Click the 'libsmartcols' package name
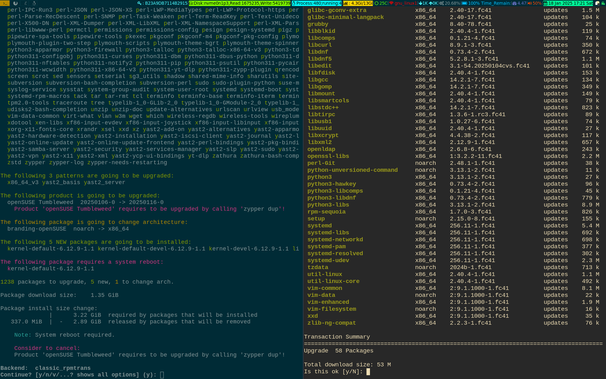The image size is (606, 379). (328, 100)
